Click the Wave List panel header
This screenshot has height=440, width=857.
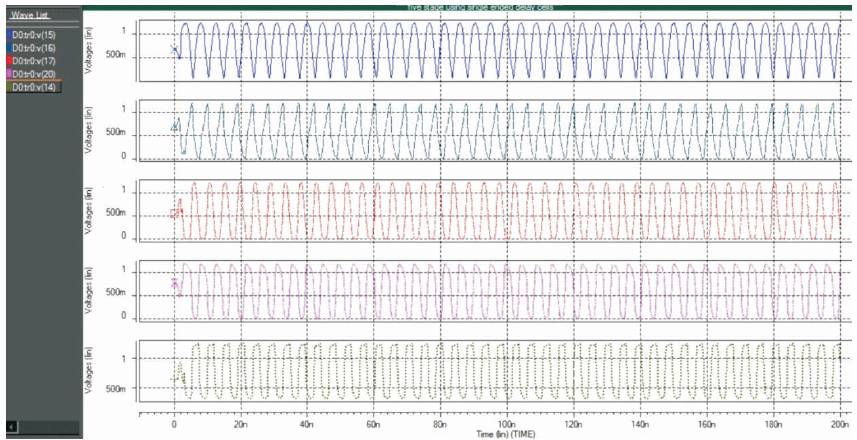(28, 17)
